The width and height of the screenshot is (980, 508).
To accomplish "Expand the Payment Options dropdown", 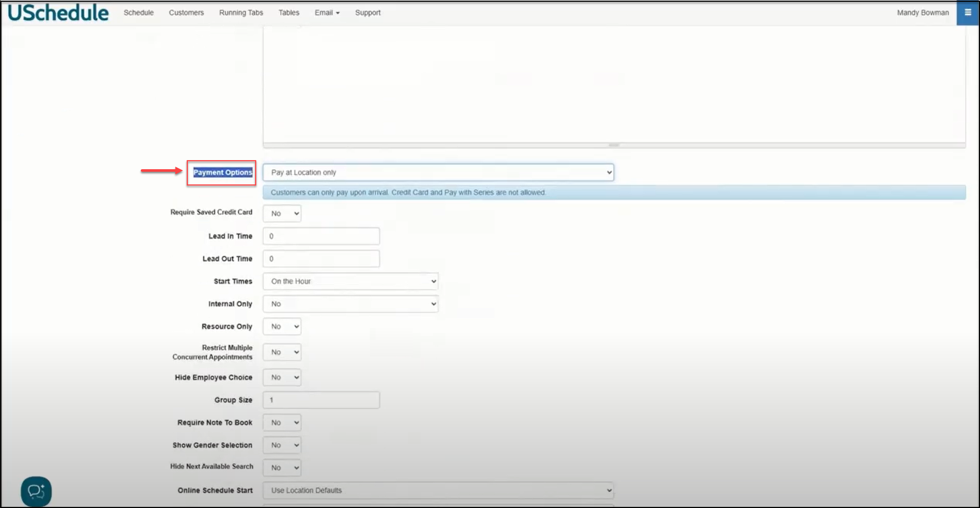I will click(x=438, y=172).
